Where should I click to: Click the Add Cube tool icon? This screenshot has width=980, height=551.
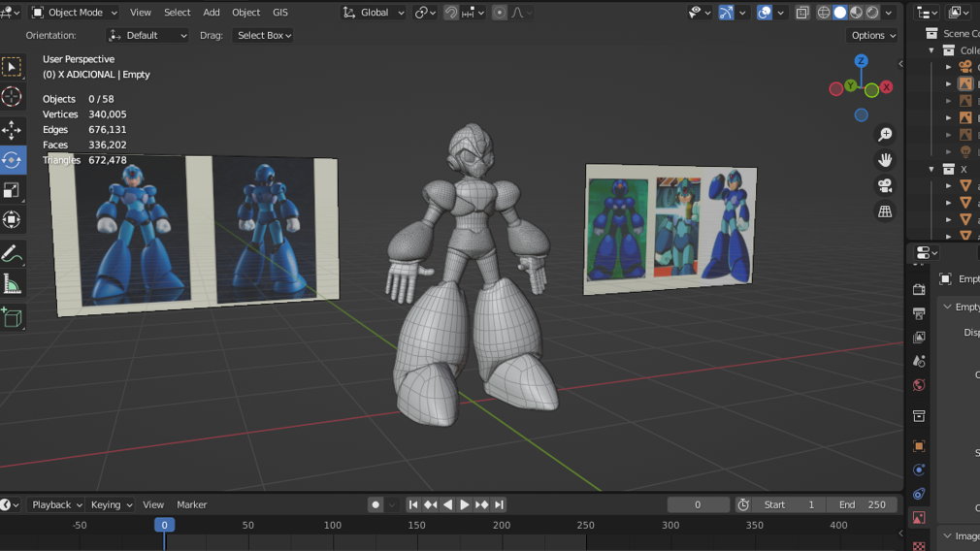tap(12, 317)
